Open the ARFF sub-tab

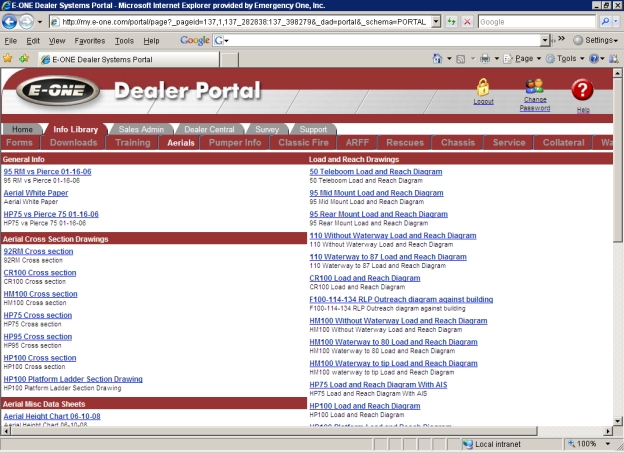pyautogui.click(x=357, y=143)
